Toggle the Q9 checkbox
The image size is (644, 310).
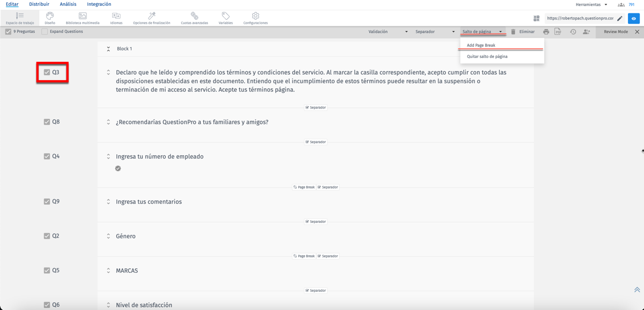(x=47, y=201)
